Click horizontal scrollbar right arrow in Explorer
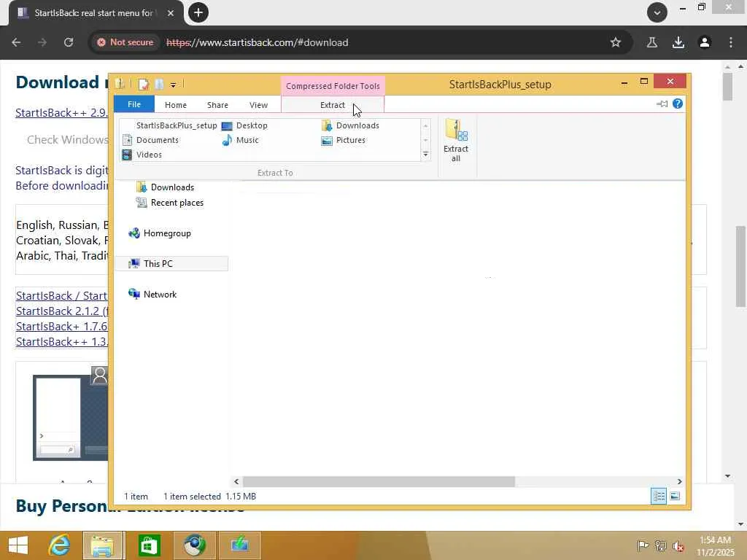 pyautogui.click(x=679, y=481)
